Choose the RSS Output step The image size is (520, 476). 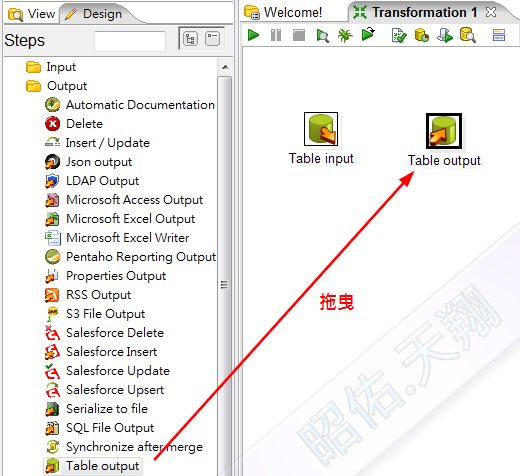click(88, 295)
